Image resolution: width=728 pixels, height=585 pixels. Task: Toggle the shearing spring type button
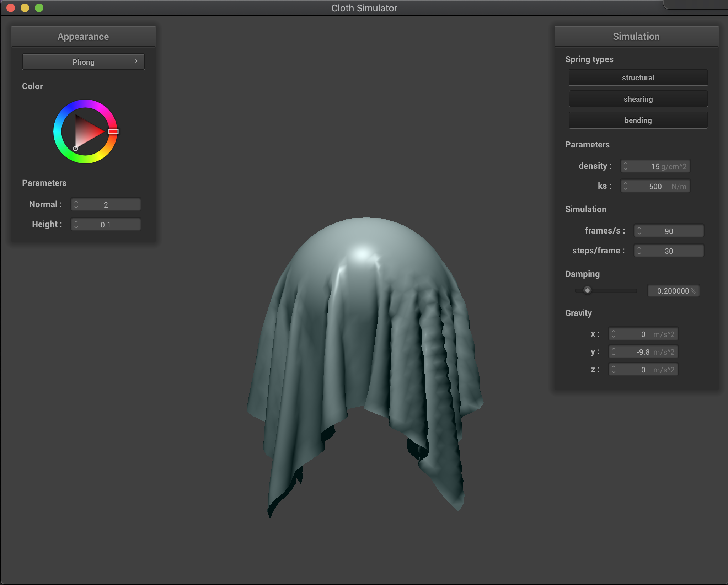pos(638,99)
